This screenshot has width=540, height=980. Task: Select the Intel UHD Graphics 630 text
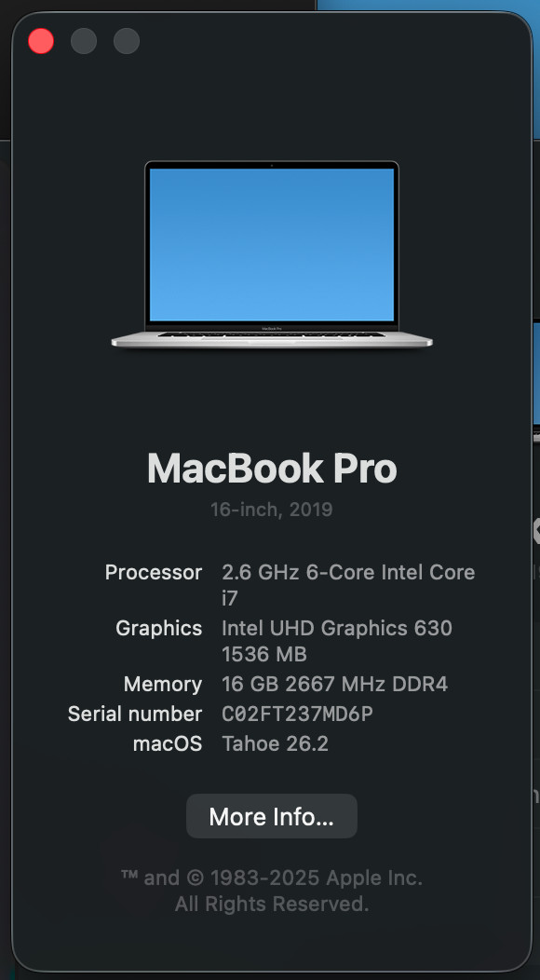pyautogui.click(x=337, y=628)
